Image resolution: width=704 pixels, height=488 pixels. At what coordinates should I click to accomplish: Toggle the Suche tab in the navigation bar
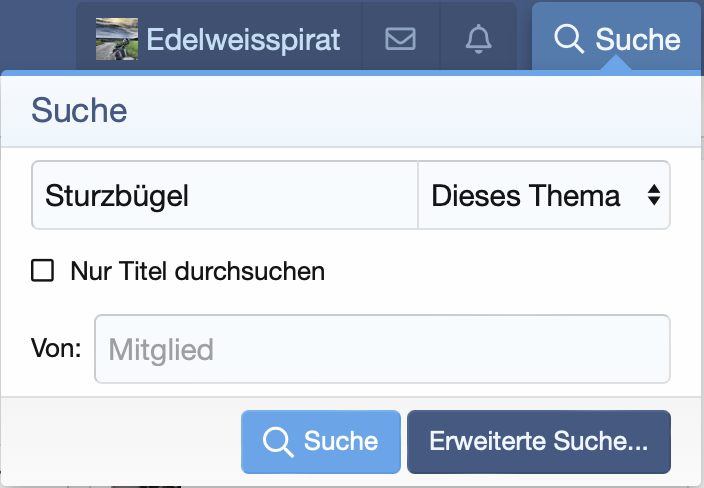tap(617, 39)
